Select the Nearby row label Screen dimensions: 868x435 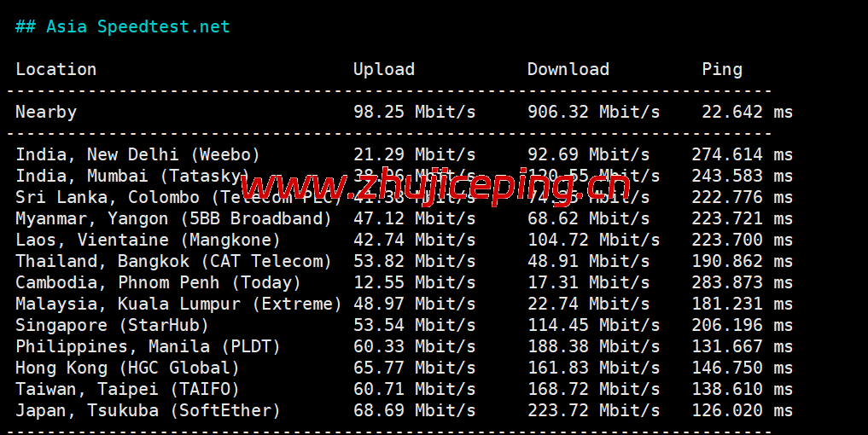[x=46, y=112]
